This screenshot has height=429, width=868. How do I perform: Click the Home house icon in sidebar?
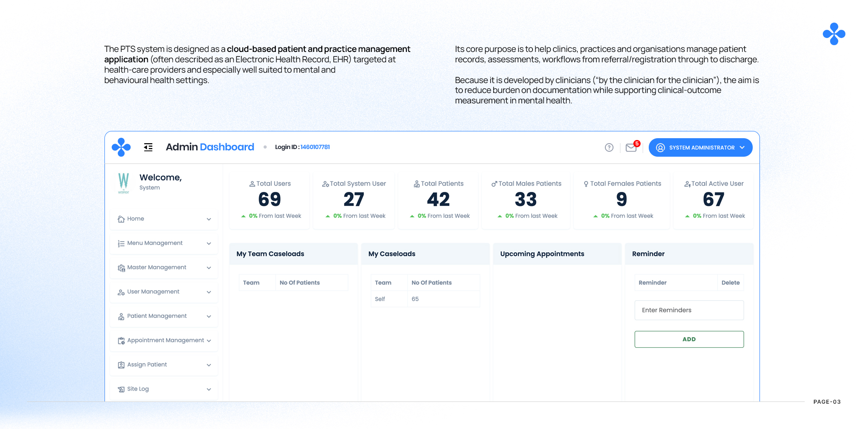click(x=121, y=219)
